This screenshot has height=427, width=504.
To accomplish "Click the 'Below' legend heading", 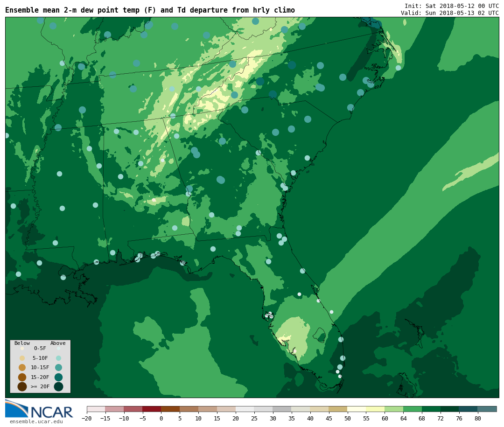I will pyautogui.click(x=22, y=343).
